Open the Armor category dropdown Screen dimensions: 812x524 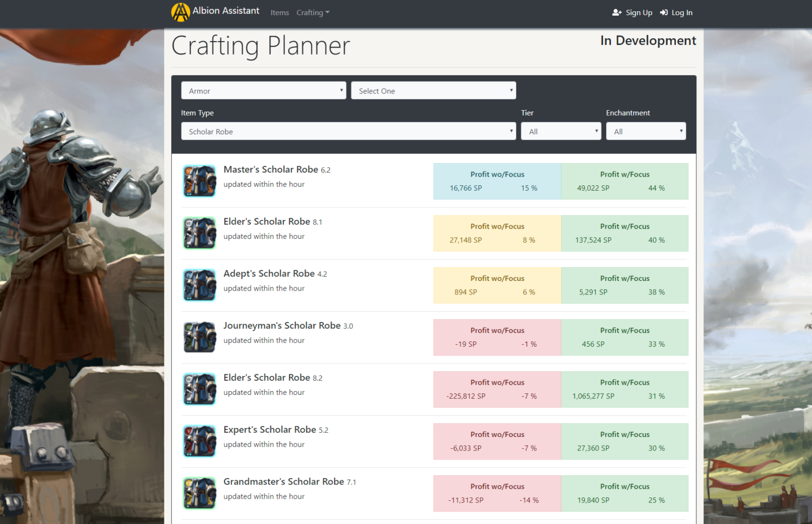tap(263, 90)
